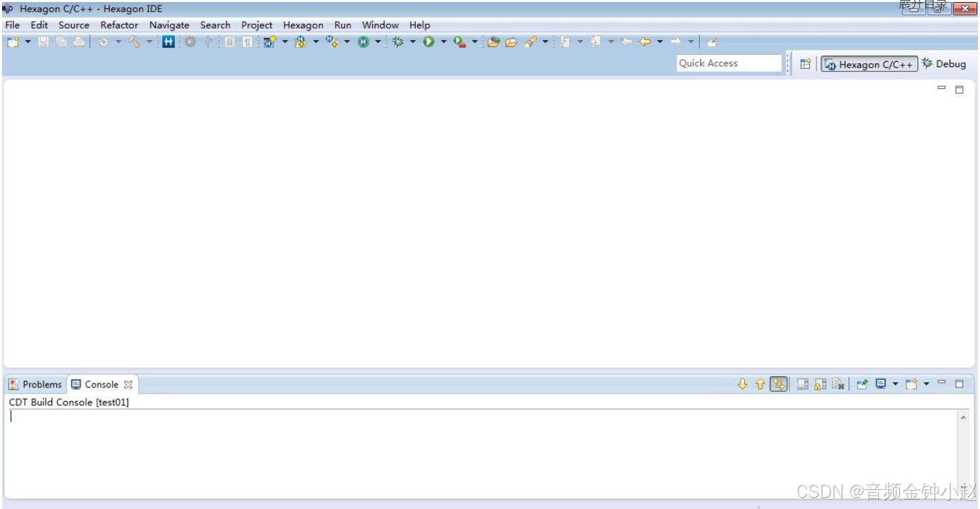Close the Console tab with its X
The width and height of the screenshot is (980, 509).
pyautogui.click(x=128, y=385)
